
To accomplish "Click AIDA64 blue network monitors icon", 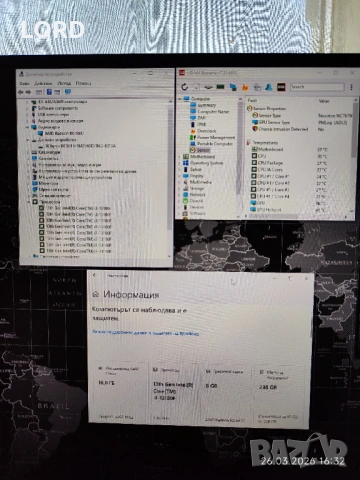I will pos(233,87).
